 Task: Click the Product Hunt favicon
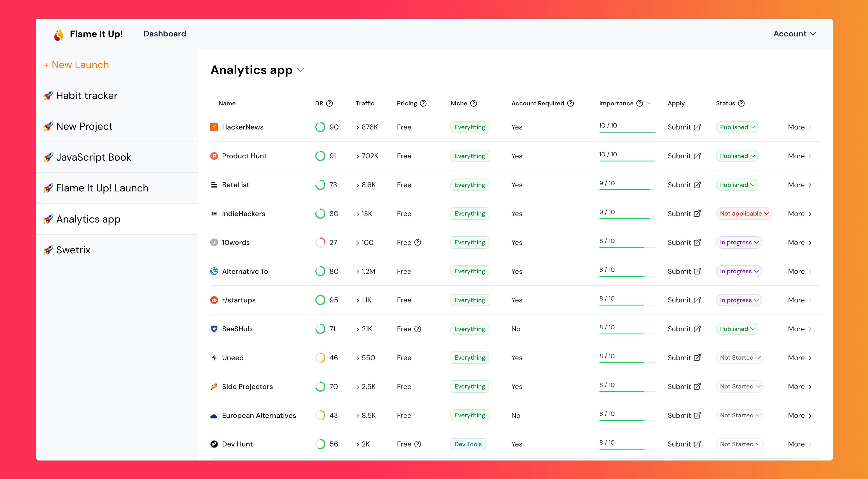coord(214,156)
